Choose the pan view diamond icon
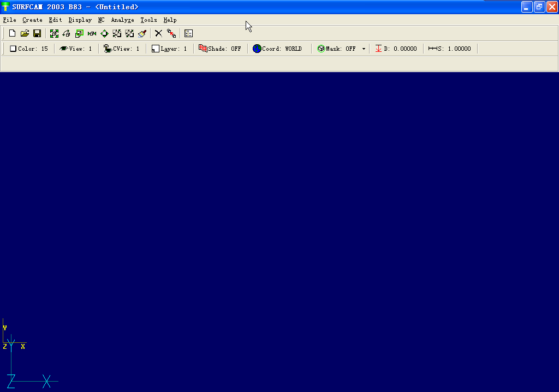 point(104,33)
